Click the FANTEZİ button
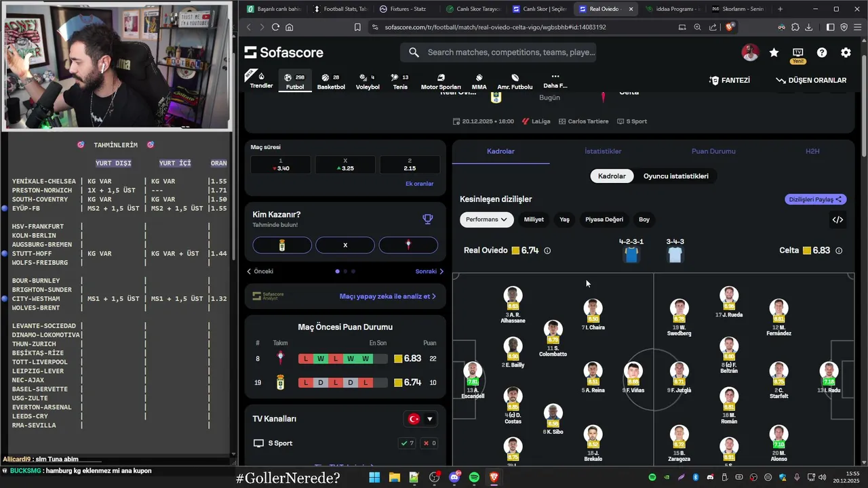Screen dimensions: 868x488 pos(730,80)
